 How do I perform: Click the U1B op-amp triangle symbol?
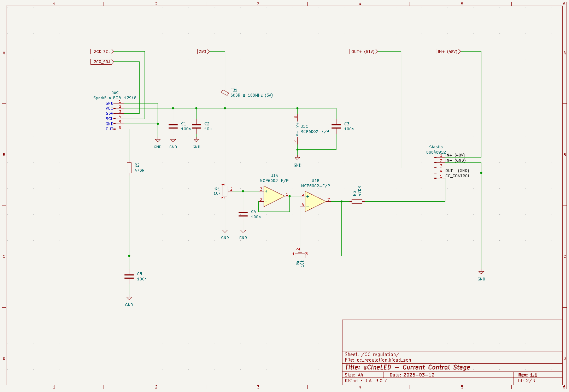[315, 201]
